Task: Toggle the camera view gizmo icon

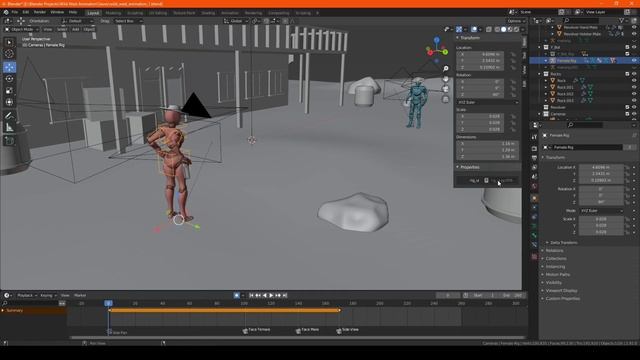Action: point(446,89)
